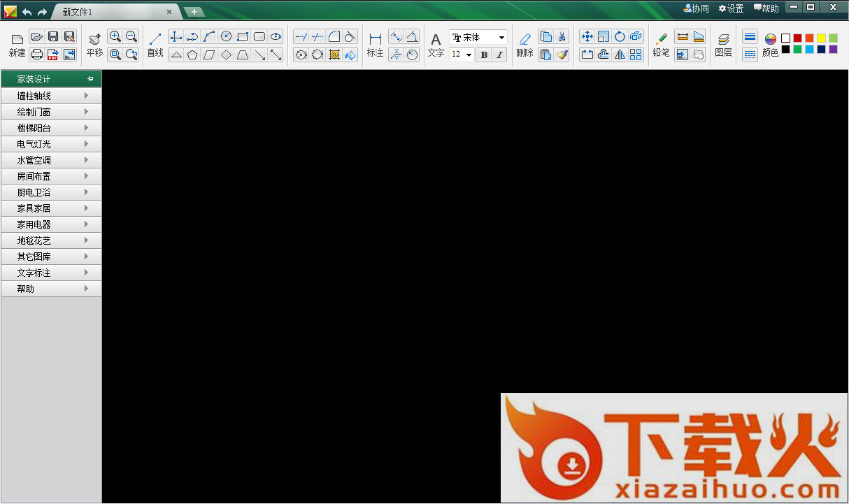The width and height of the screenshot is (849, 504).
Task: Click the scissors cut icon
Action: pyautogui.click(x=562, y=36)
